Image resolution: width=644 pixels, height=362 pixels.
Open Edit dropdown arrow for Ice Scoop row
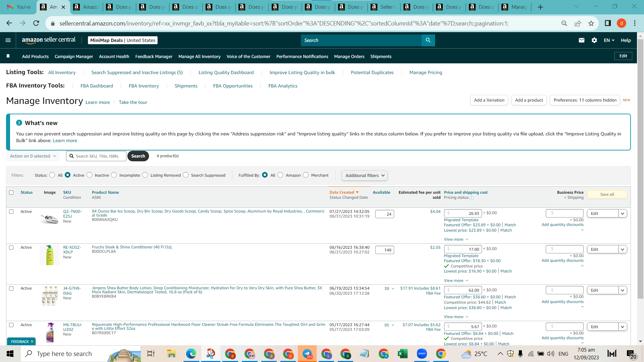click(623, 214)
